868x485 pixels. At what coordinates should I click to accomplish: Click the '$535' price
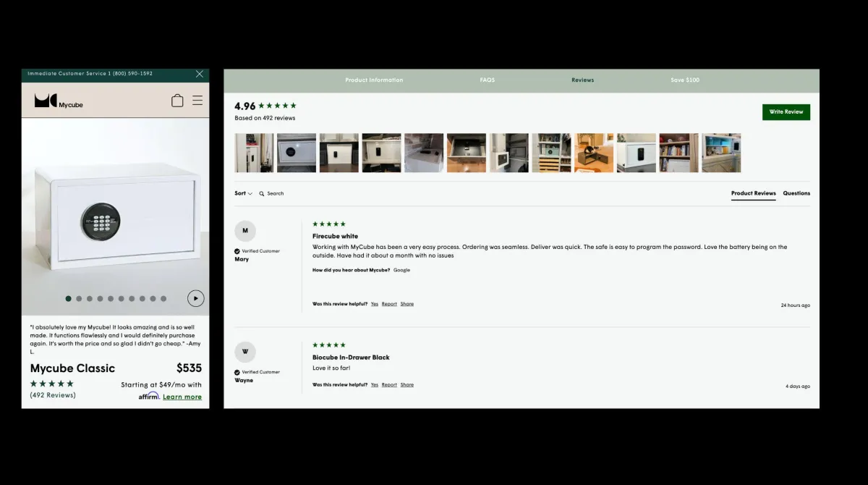[x=189, y=368]
